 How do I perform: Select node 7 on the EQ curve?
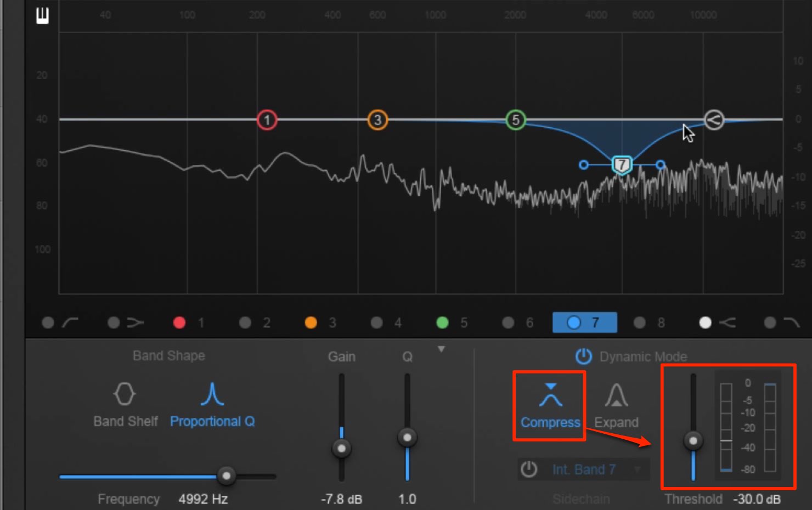622,165
